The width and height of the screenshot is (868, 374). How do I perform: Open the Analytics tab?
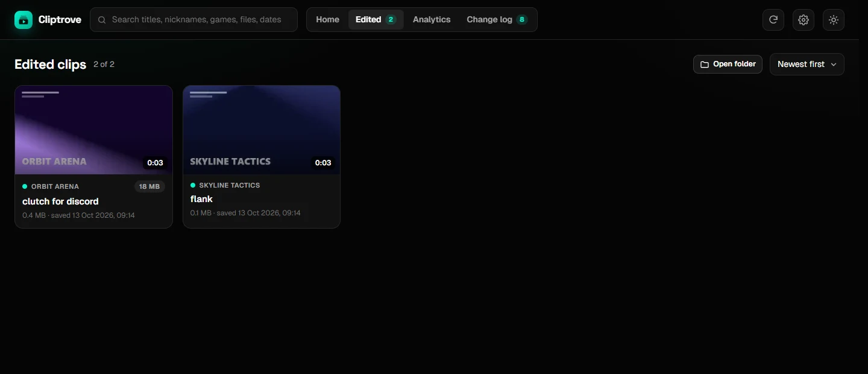[x=432, y=20]
